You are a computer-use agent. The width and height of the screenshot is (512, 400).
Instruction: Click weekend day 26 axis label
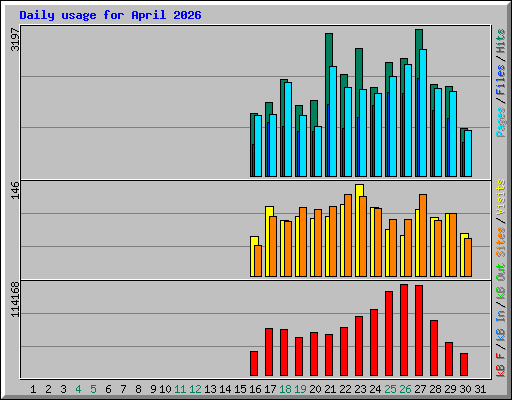(x=405, y=389)
